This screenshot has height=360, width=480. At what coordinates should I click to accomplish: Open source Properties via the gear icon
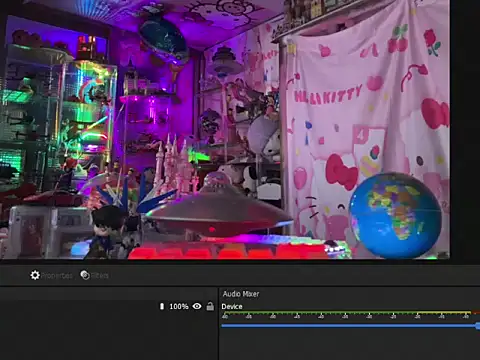click(x=35, y=275)
